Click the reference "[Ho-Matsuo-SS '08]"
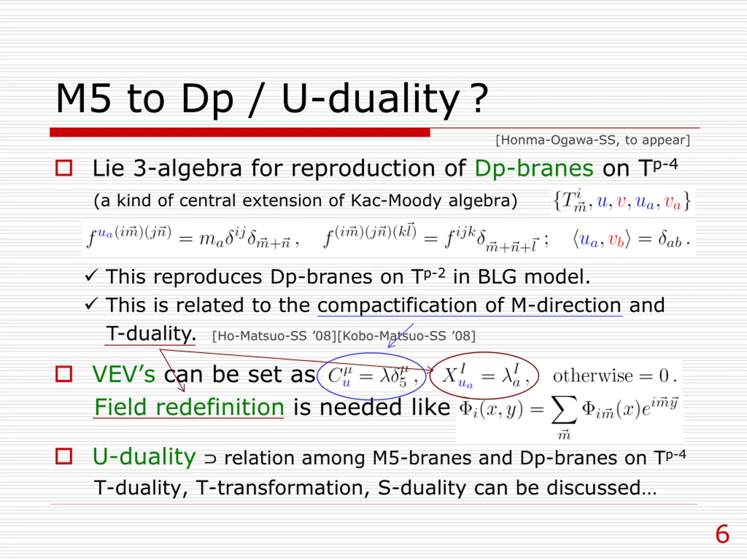 pyautogui.click(x=274, y=336)
